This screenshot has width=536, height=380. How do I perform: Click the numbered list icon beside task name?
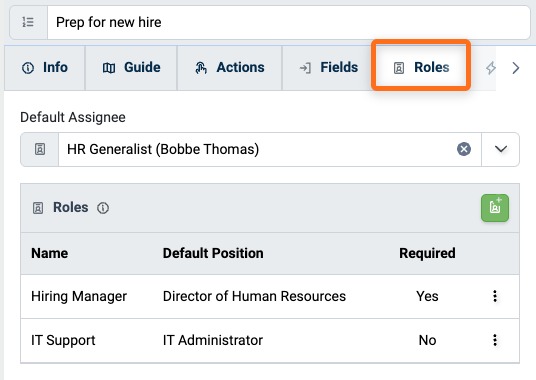pyautogui.click(x=28, y=23)
